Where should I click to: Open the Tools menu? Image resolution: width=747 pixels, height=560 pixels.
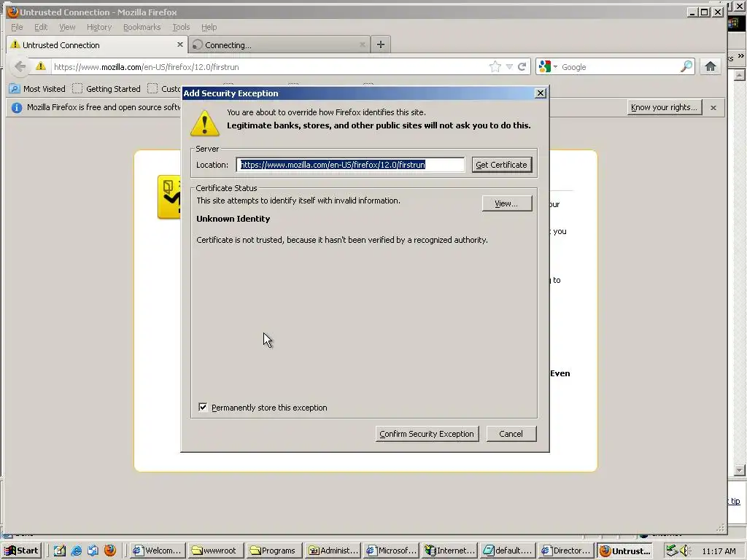pos(181,27)
